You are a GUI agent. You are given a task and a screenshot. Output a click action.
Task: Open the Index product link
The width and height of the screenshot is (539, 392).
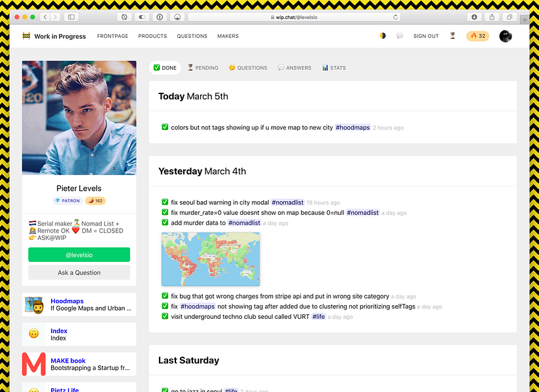59,331
